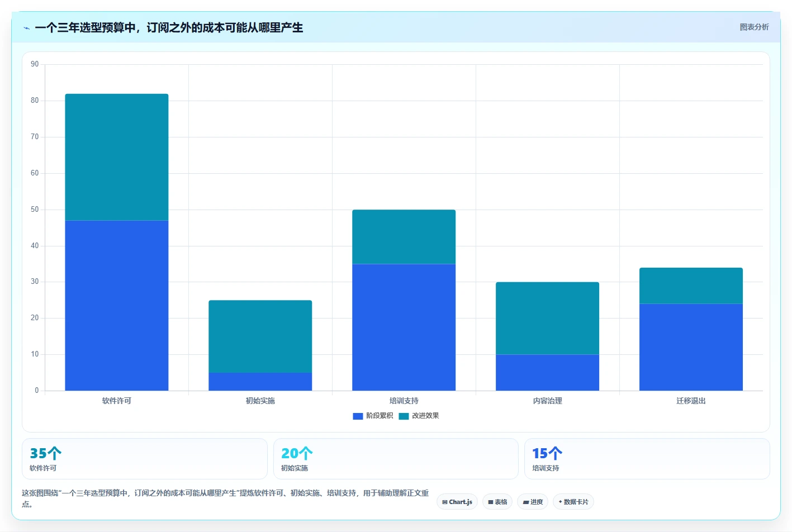Viewport: 792px width, 532px height.
Task: Click the 培训支持 x-axis label
Action: point(404,401)
